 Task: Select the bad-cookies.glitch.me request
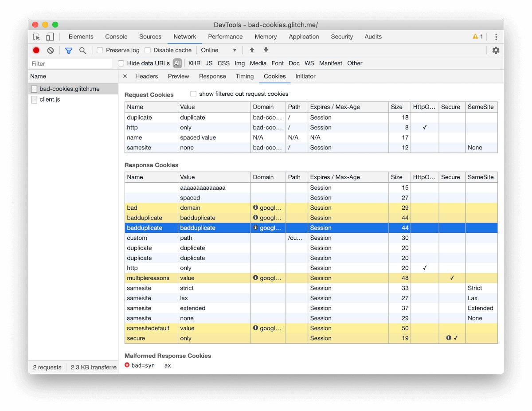pos(73,89)
